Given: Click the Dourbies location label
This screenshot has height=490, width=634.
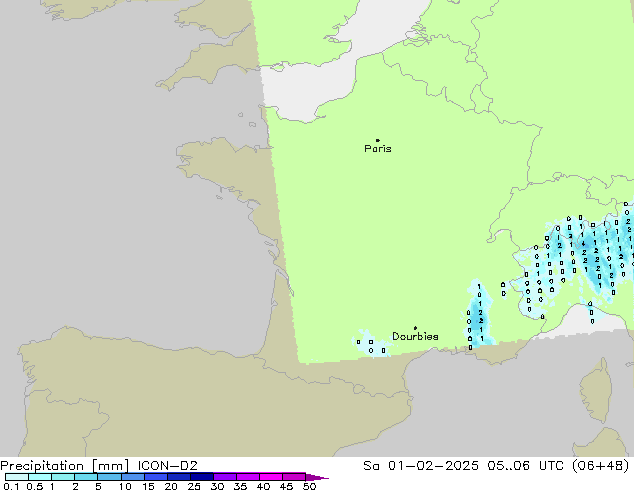Looking at the screenshot, I should click(415, 336).
